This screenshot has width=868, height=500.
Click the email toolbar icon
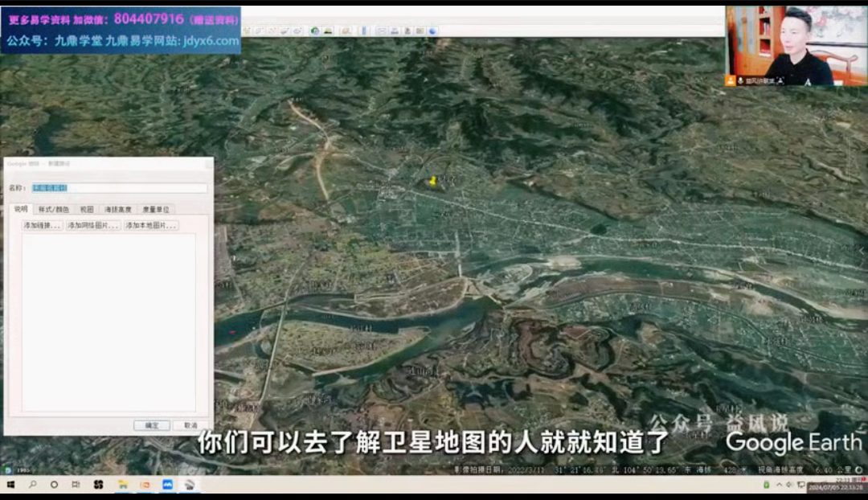[382, 31]
